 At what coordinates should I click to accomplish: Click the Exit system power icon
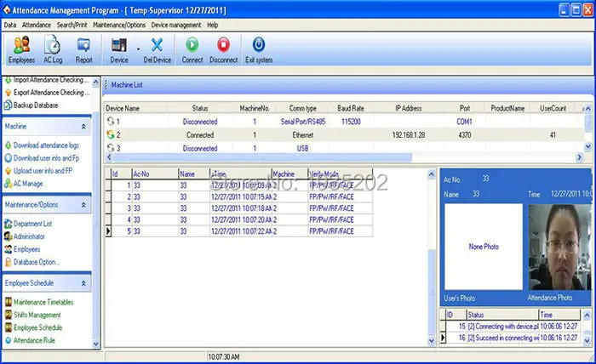click(259, 45)
